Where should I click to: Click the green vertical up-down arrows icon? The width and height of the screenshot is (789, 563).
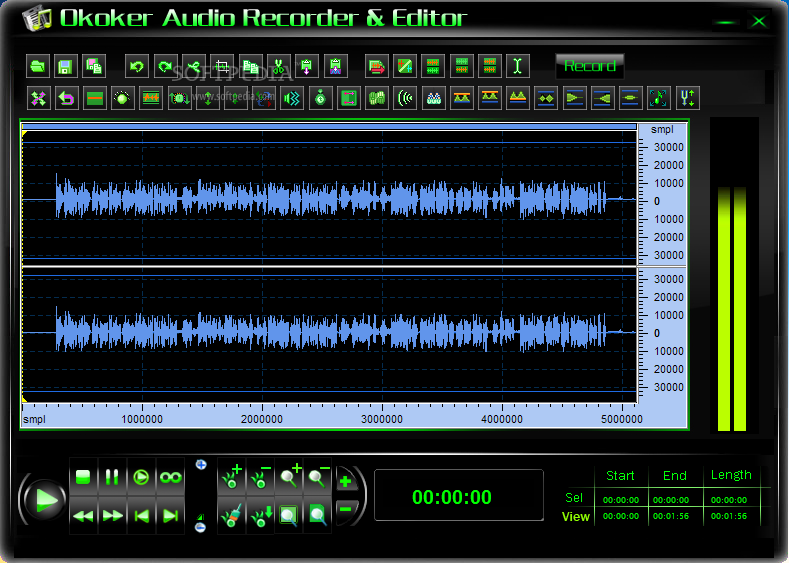click(207, 98)
